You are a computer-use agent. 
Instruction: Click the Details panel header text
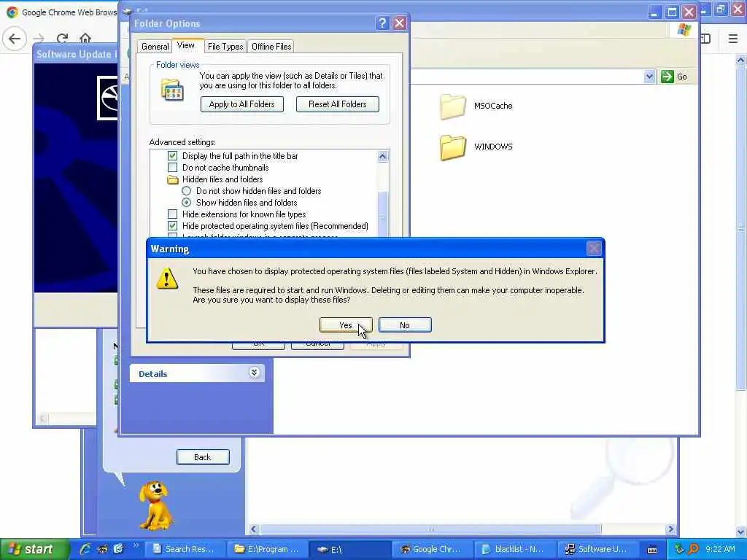153,374
